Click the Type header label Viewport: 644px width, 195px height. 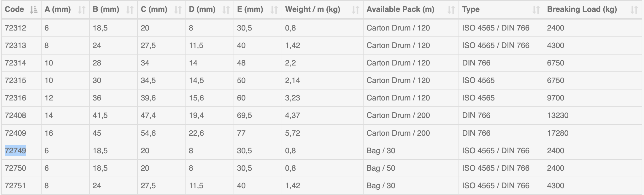470,9
